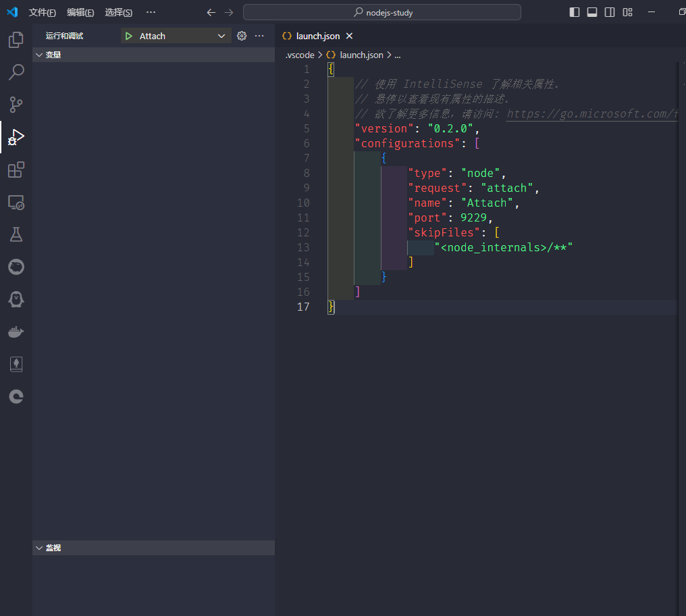Open the Testing flask view
The width and height of the screenshot is (686, 616).
[x=16, y=234]
